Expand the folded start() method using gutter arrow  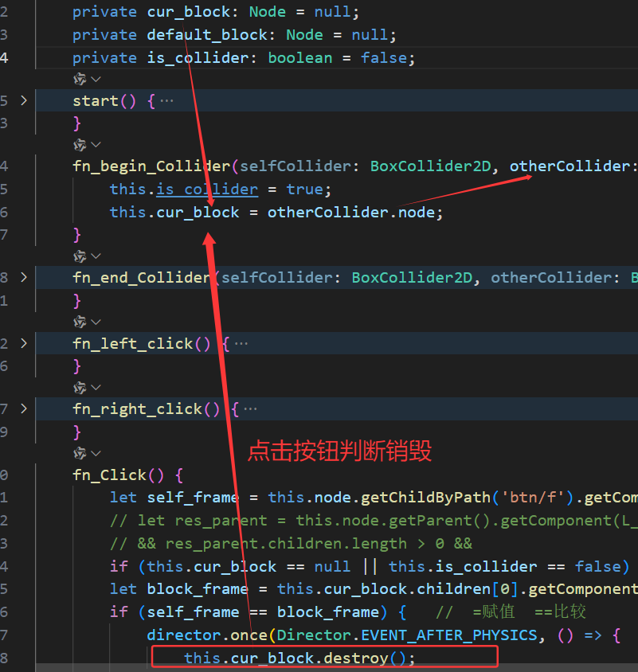coord(24,100)
